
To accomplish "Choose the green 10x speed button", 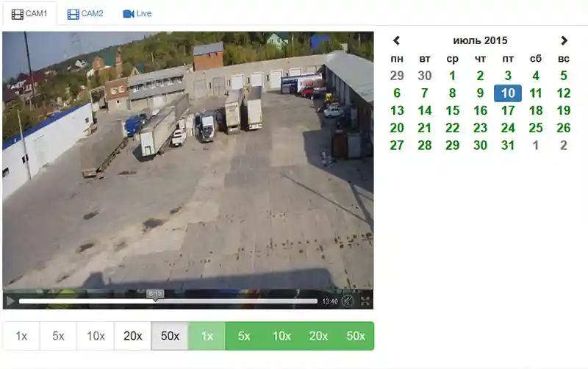I will (x=282, y=336).
